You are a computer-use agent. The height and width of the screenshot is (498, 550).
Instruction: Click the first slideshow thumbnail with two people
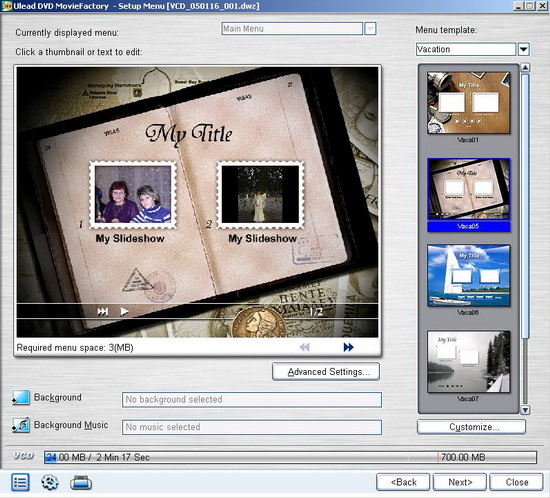133,194
